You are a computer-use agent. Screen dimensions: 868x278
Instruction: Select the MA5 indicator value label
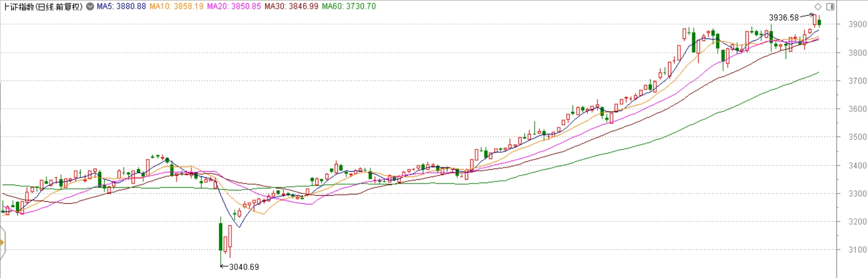point(121,6)
